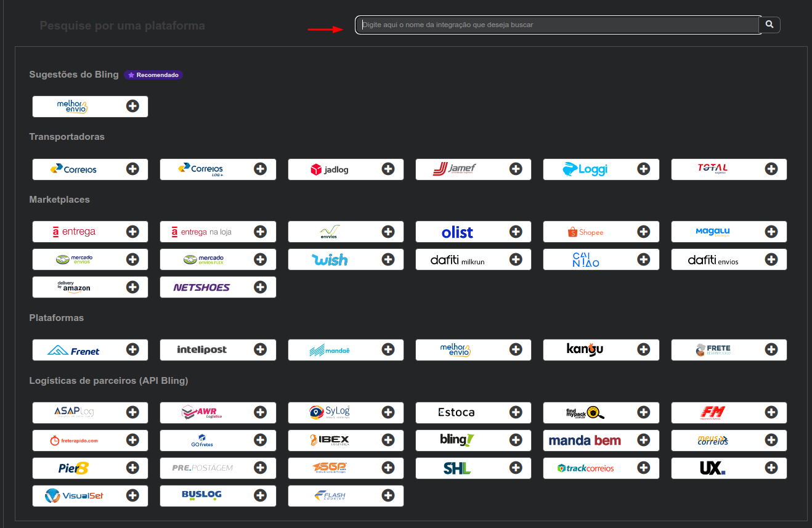Click plus icon on Kangu card
The image size is (812, 528).
pyautogui.click(x=644, y=350)
